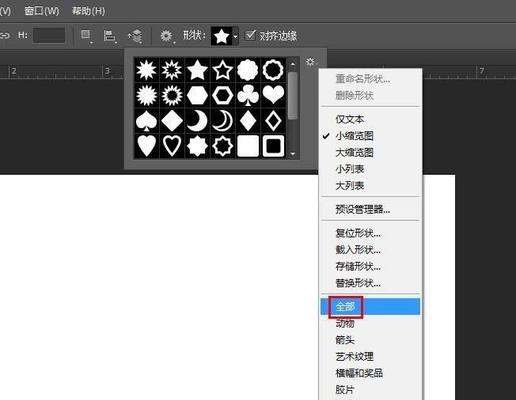Select the solid crescent moon shape
Viewport: 516px width, 400px height.
197,121
